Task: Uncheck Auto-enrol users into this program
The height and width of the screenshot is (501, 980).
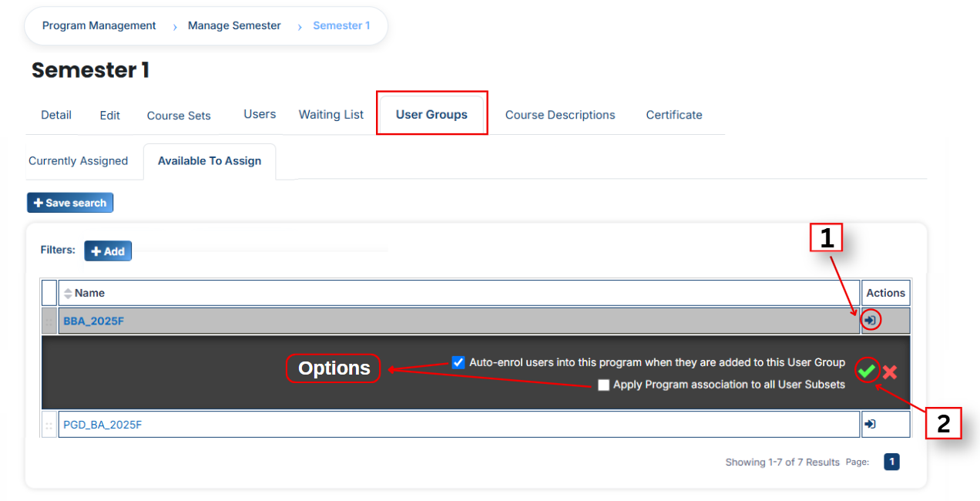Action: (458, 362)
